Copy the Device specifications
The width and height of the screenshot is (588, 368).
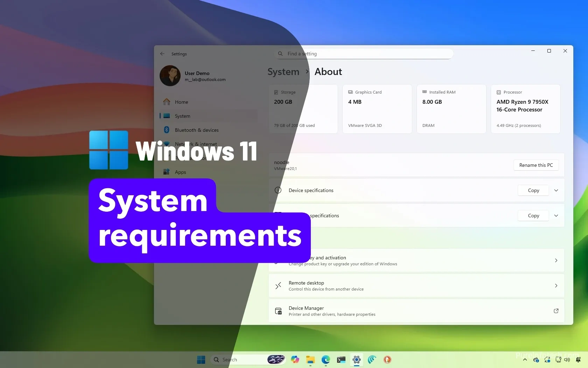click(533, 190)
